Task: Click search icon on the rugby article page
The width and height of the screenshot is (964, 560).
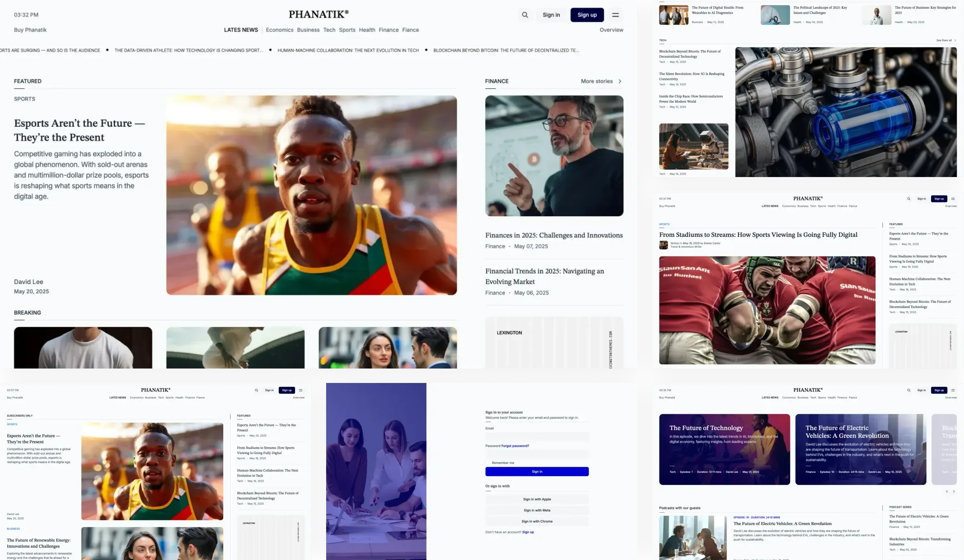Action: (x=909, y=199)
